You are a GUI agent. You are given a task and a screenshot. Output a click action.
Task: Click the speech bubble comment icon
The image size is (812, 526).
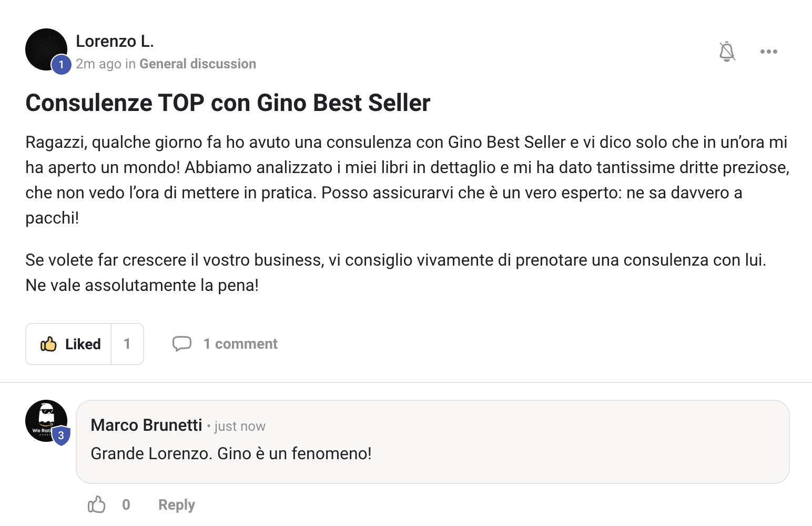[x=182, y=343]
